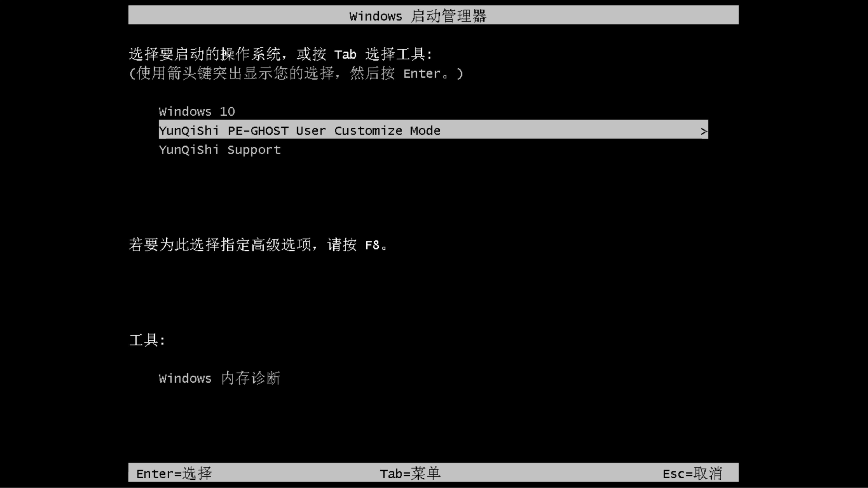Select Windows 10 boot option

coord(196,111)
